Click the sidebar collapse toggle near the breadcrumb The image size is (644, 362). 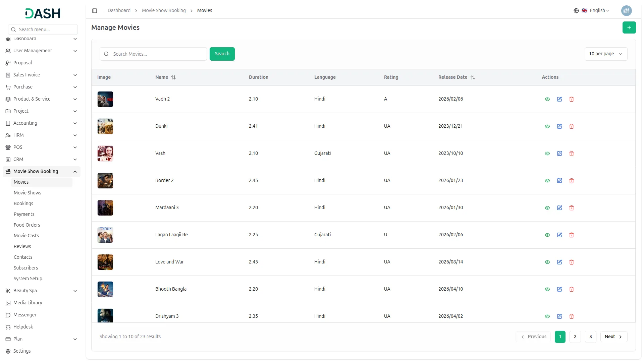coord(95,10)
